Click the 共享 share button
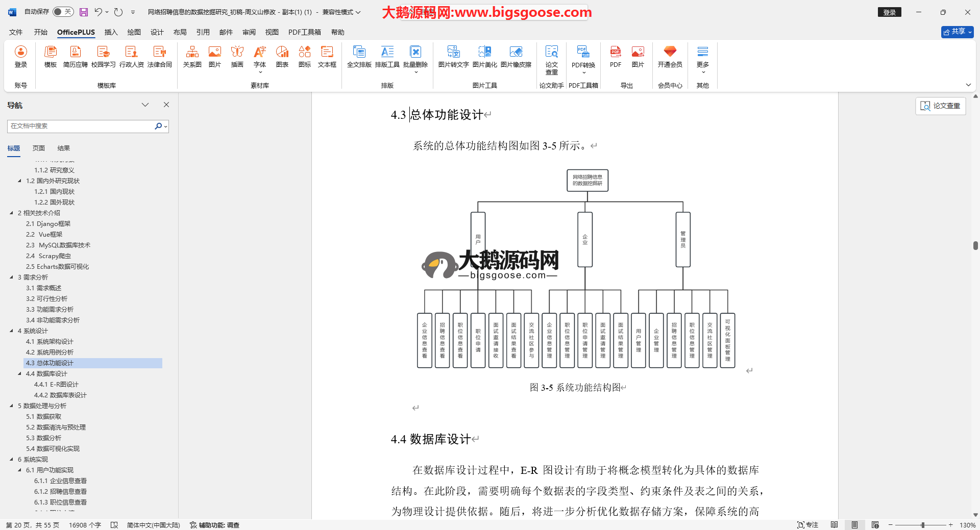The width and height of the screenshot is (980, 530). coord(957,32)
